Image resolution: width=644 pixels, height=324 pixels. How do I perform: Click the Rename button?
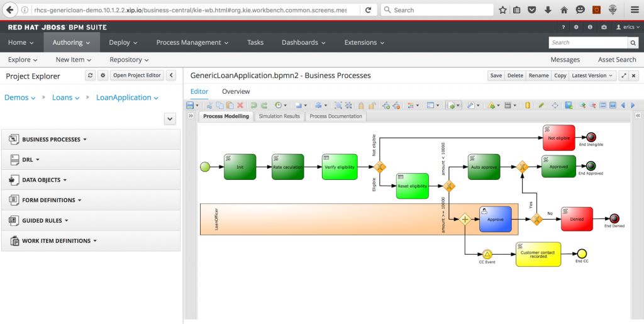click(x=538, y=75)
